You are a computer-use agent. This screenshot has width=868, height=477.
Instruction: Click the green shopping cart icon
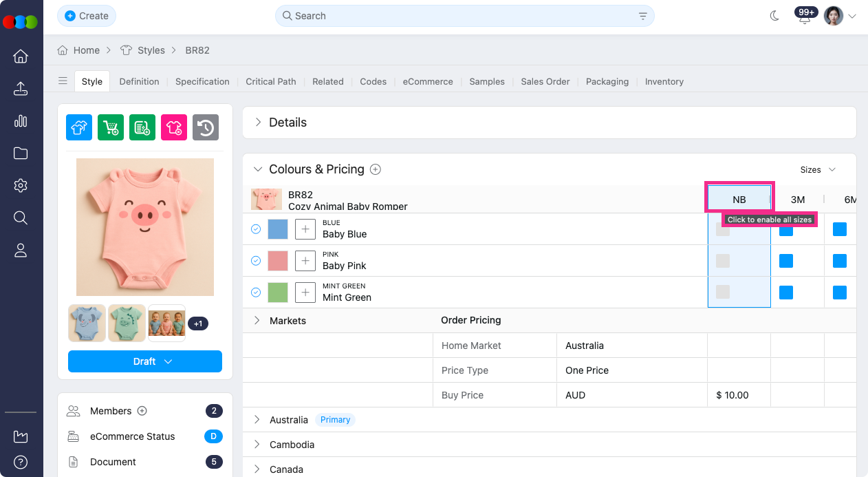111,127
